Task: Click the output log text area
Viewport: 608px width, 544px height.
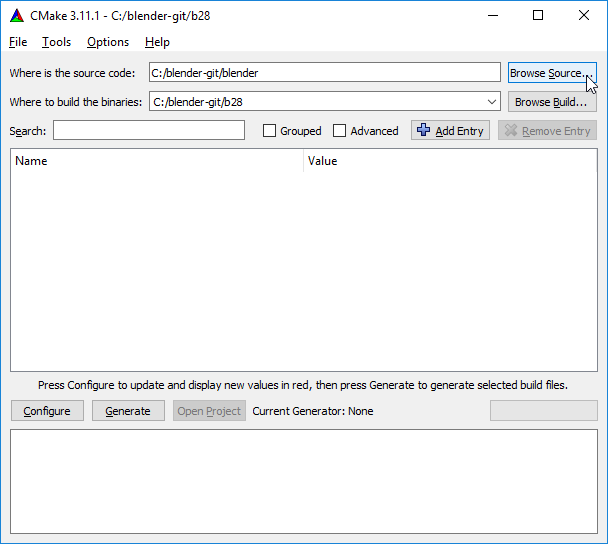Action: pyautogui.click(x=304, y=481)
